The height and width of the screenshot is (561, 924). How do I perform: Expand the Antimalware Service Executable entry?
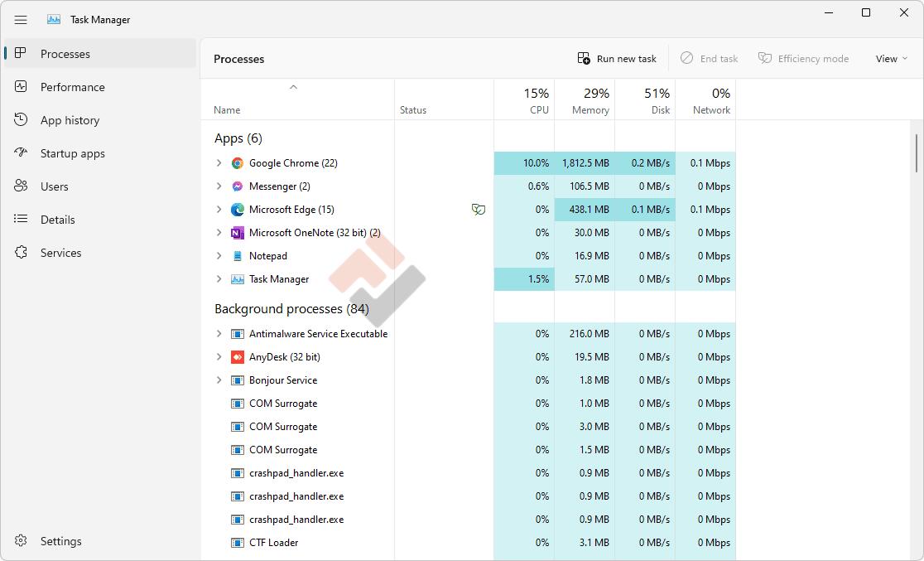click(219, 334)
